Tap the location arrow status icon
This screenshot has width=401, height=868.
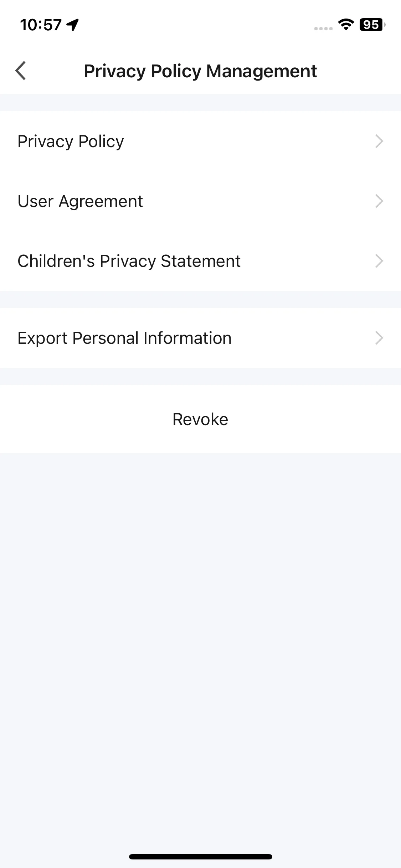tap(73, 25)
